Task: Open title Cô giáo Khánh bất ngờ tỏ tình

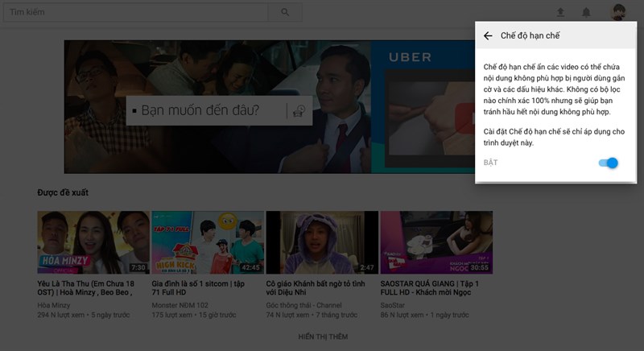Action: tap(316, 287)
